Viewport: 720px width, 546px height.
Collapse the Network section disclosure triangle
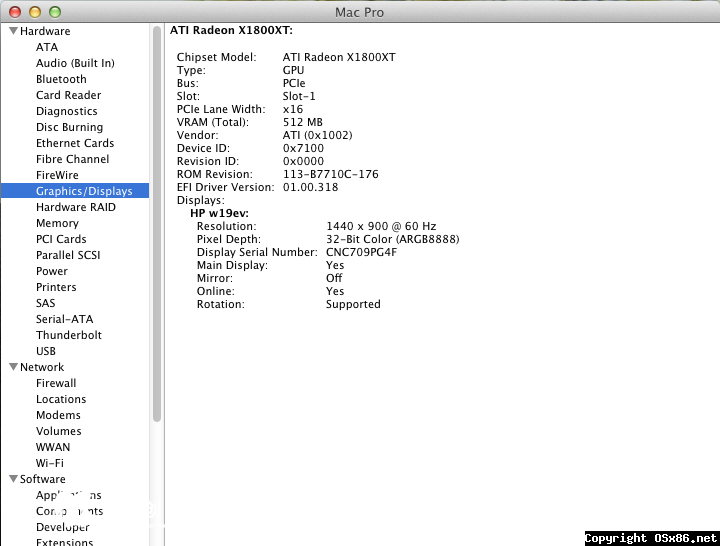point(13,367)
